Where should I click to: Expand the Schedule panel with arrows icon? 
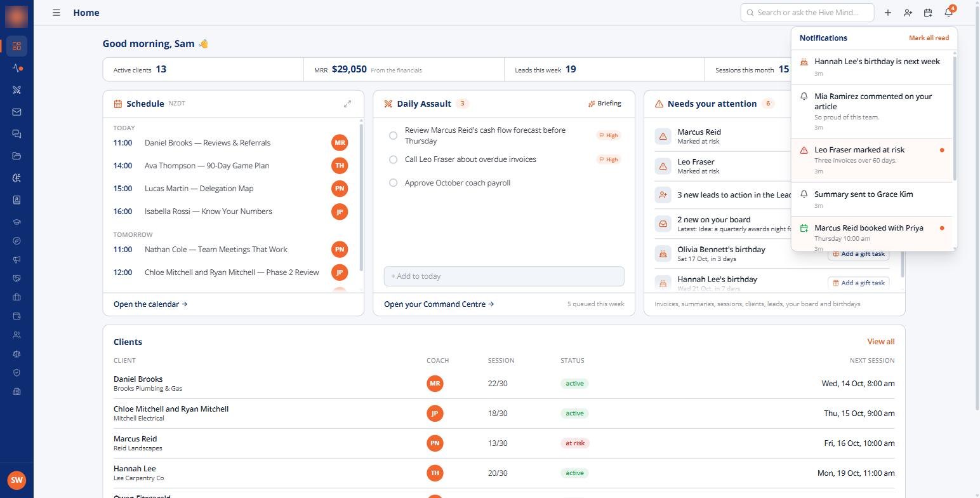pyautogui.click(x=347, y=104)
